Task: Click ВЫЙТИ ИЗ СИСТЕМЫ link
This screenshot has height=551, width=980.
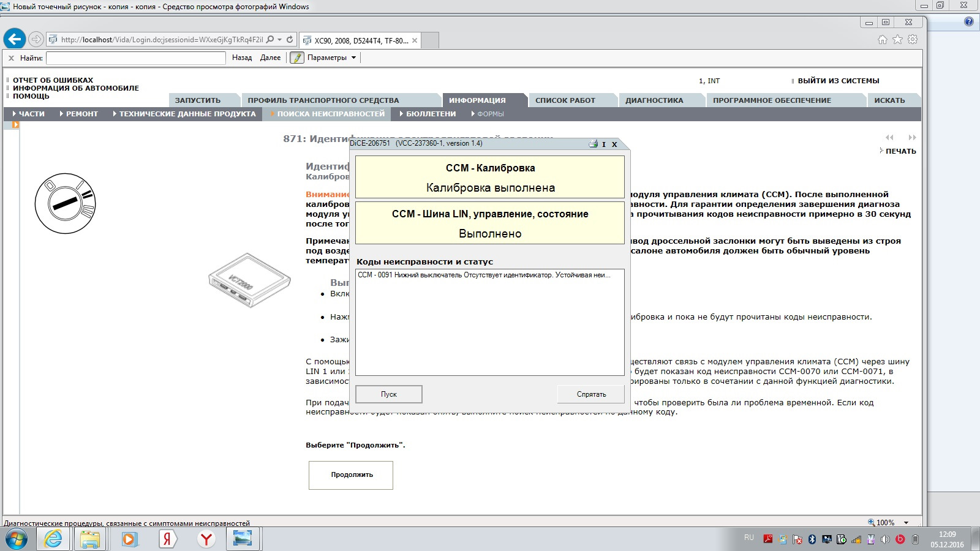Action: pyautogui.click(x=839, y=81)
